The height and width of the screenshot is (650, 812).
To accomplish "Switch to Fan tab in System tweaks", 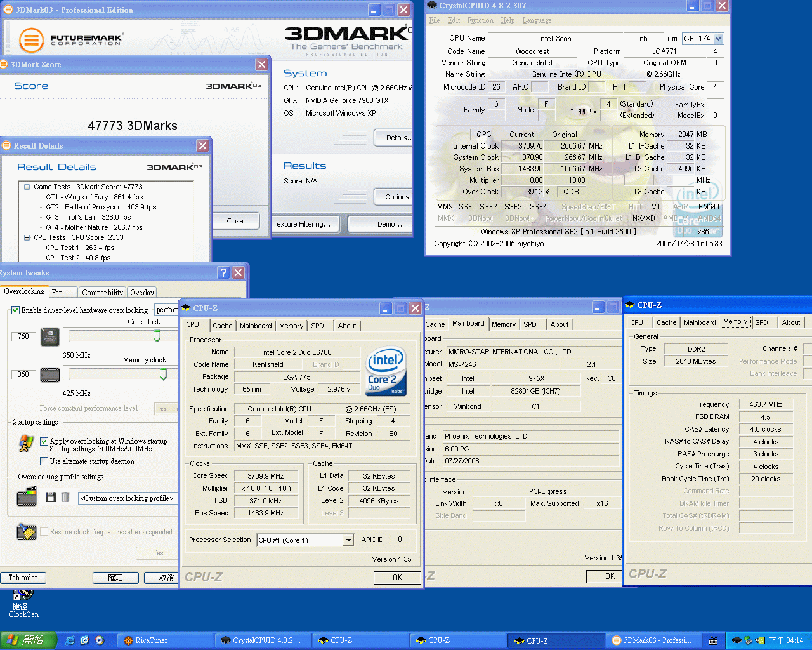I will (63, 293).
